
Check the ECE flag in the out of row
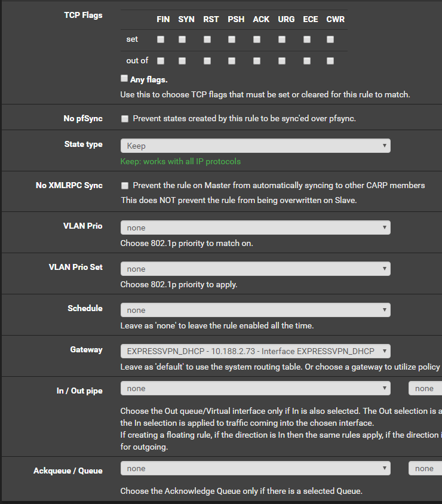pos(307,61)
